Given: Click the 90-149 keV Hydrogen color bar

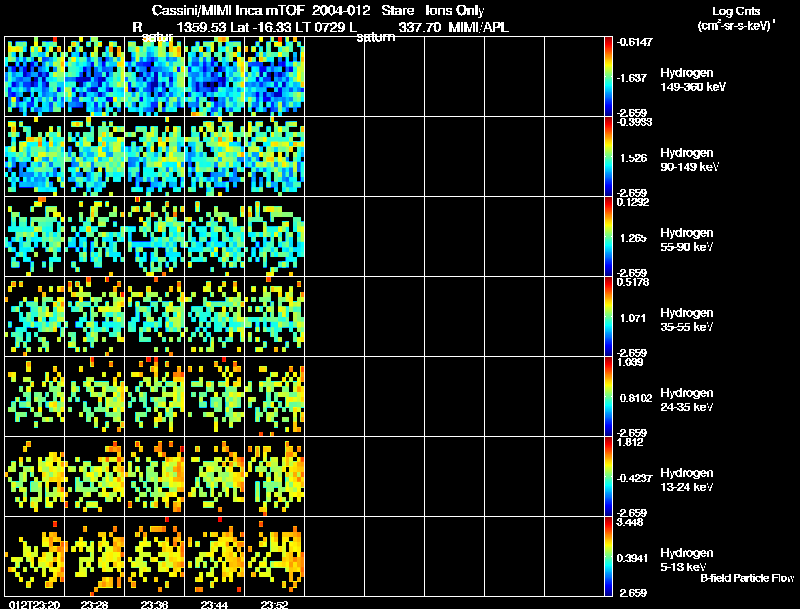Looking at the screenshot, I should pos(609,157).
